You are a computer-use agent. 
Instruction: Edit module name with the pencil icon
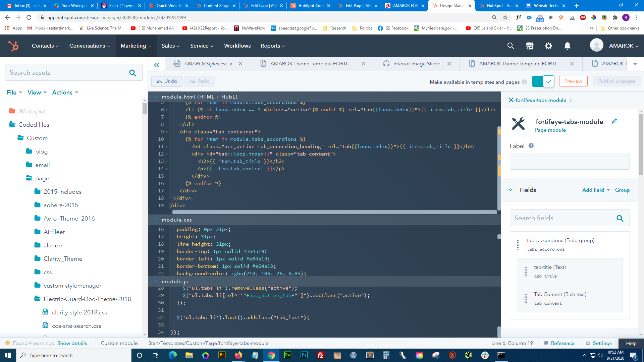pyautogui.click(x=614, y=121)
